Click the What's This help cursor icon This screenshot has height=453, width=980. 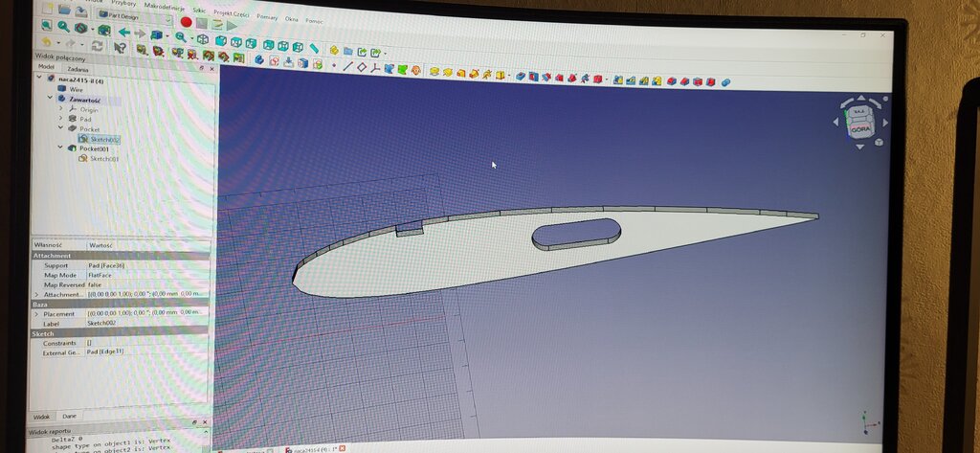click(120, 47)
